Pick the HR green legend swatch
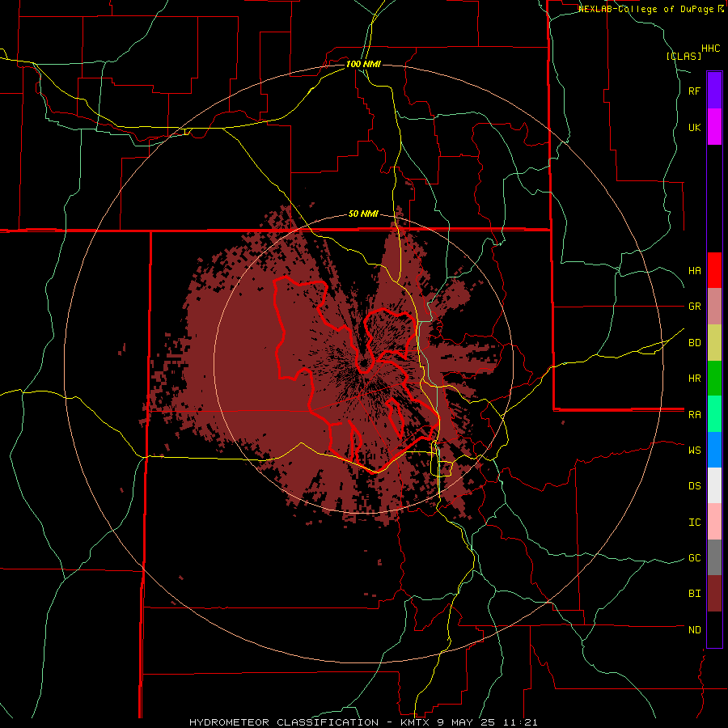The image size is (728, 728). (714, 379)
